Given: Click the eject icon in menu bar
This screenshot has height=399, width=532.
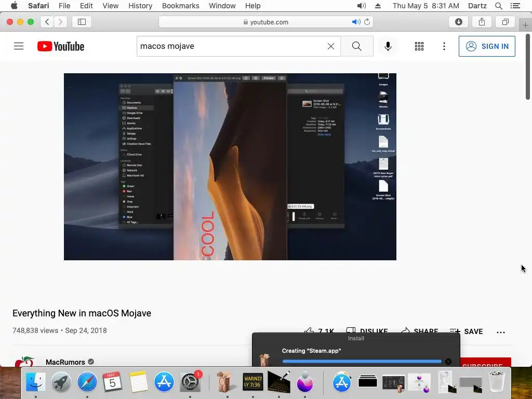Looking at the screenshot, I should (378, 6).
